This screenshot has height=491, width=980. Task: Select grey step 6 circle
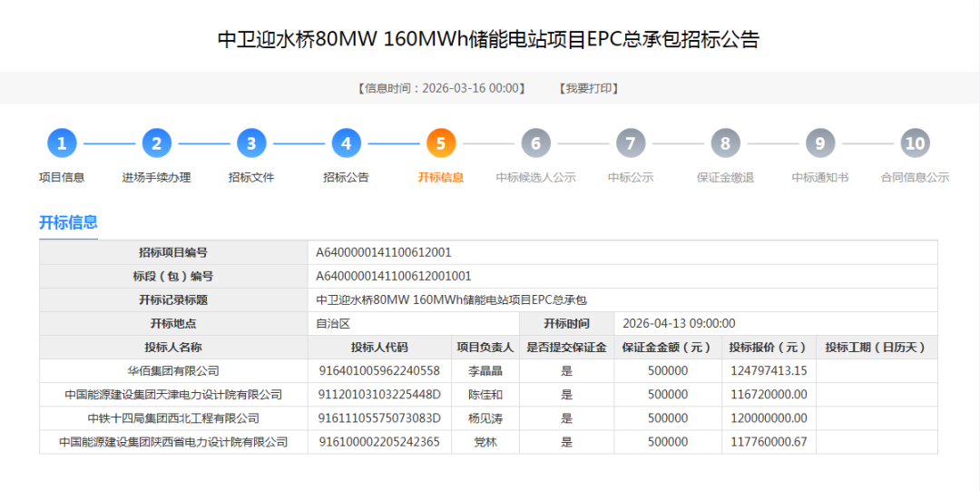click(535, 143)
